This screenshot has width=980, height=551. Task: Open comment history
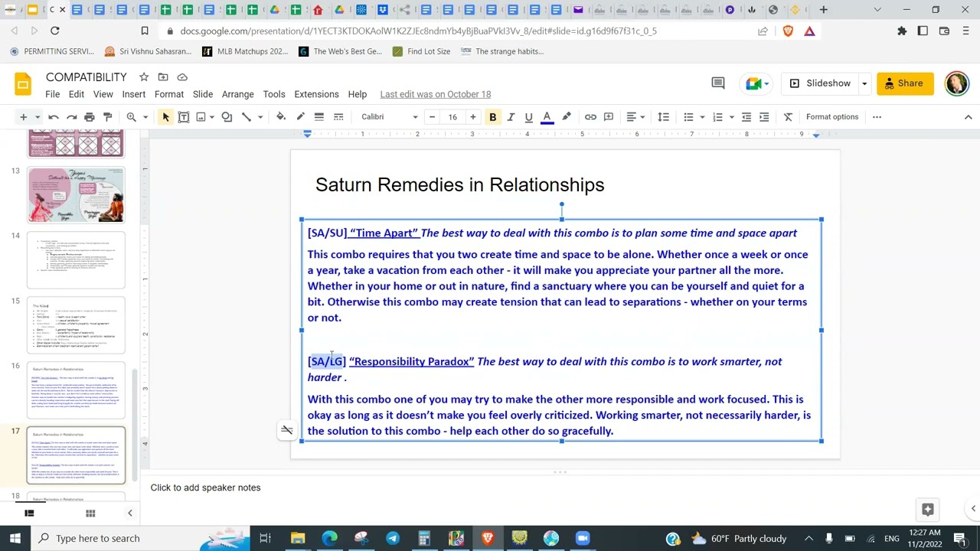click(x=718, y=83)
